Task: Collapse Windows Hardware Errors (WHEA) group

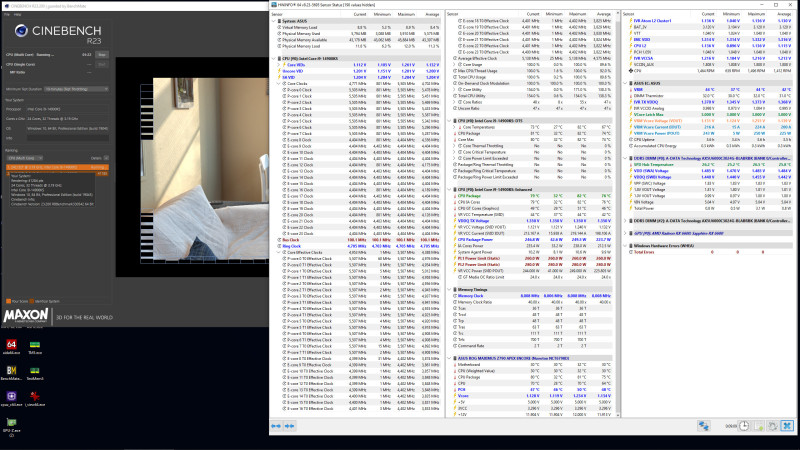Action: tap(626, 246)
